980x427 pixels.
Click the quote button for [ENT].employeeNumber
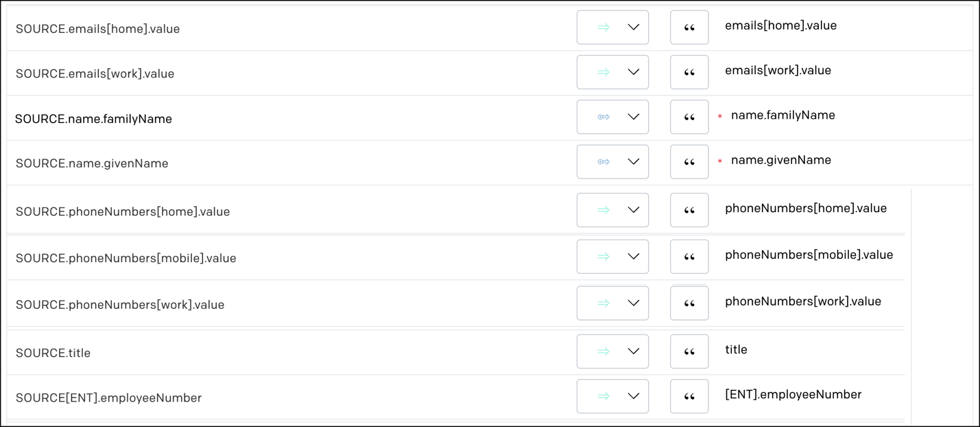[x=689, y=396]
